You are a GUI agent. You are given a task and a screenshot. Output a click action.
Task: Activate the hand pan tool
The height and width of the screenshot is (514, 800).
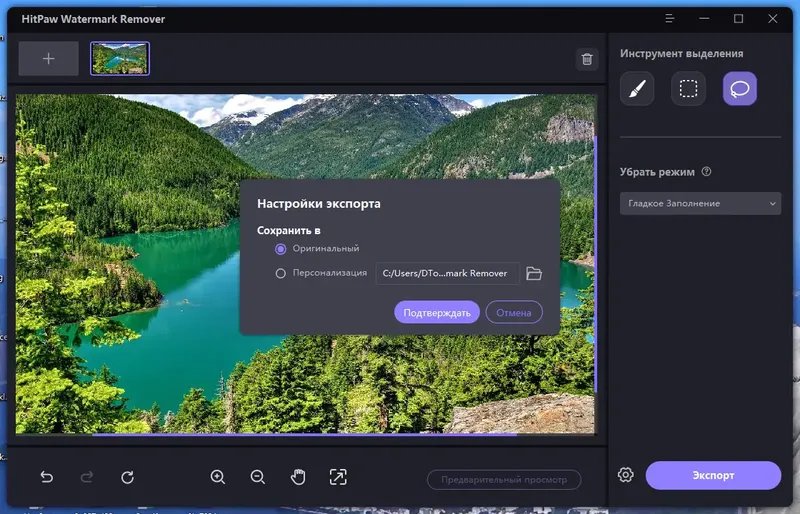pos(298,477)
